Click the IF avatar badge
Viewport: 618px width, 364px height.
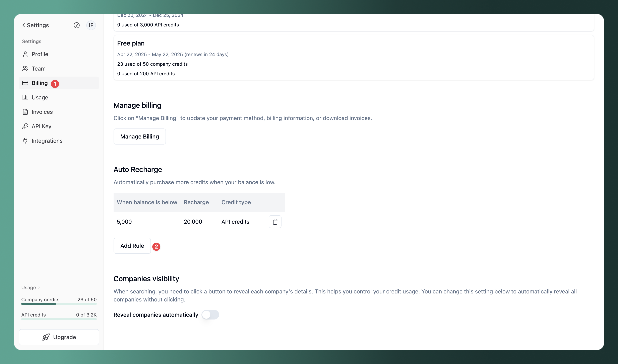click(x=91, y=25)
